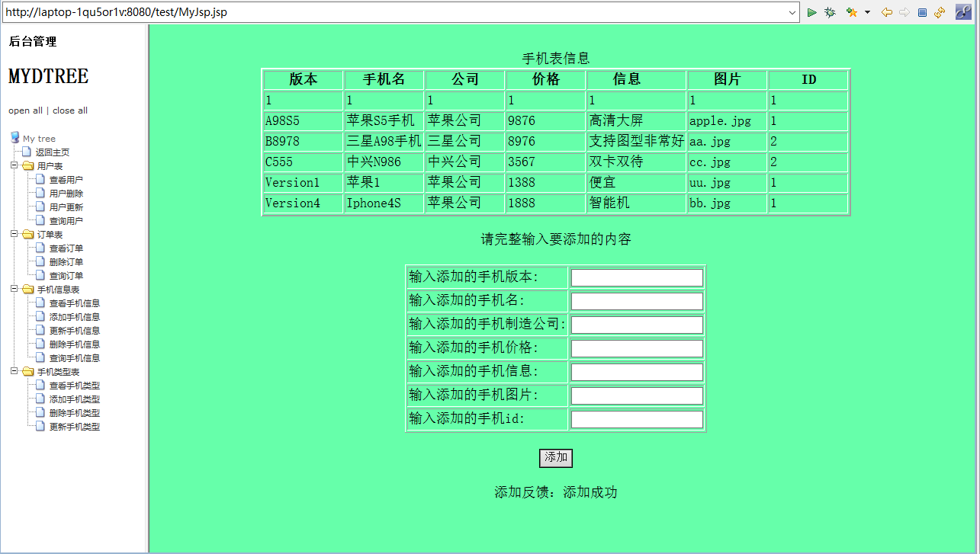Click the 手机名 input field

click(x=637, y=301)
